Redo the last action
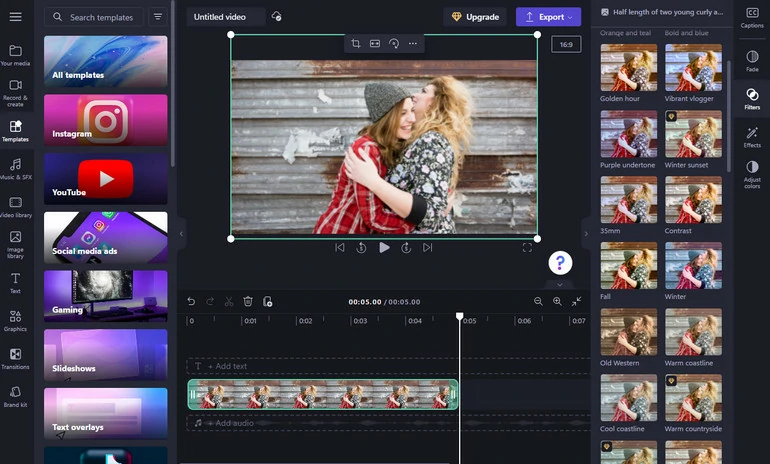Screen dimensions: 770x464 pyautogui.click(x=210, y=301)
